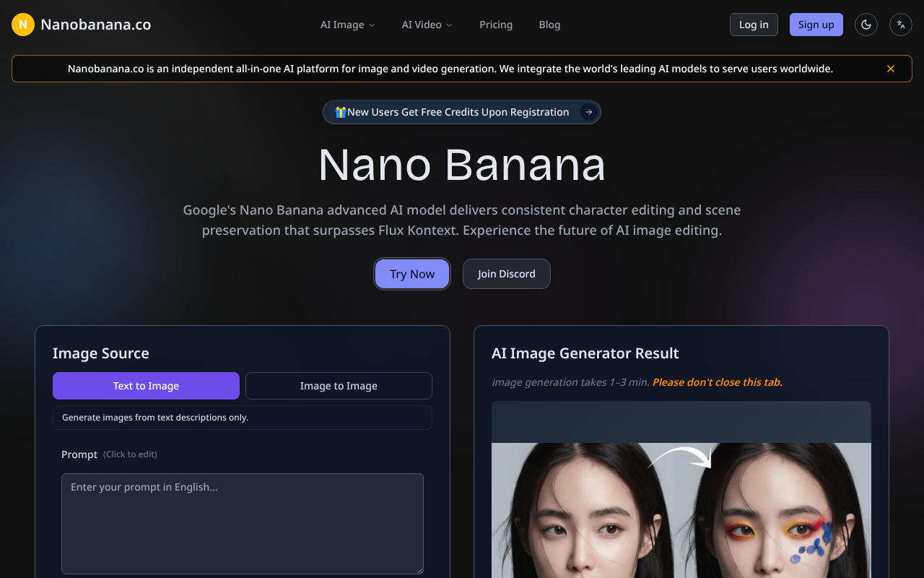This screenshot has width=924, height=578.
Task: Click the yellow Nanobanana logo icon
Action: pyautogui.click(x=22, y=24)
